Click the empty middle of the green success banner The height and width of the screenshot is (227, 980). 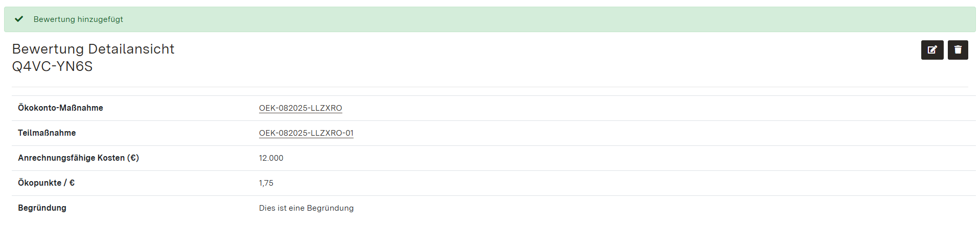[491, 19]
